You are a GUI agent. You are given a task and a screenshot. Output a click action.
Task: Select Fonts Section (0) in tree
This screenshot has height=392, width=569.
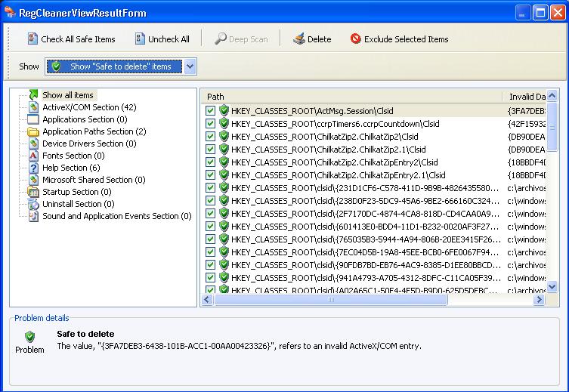point(73,156)
